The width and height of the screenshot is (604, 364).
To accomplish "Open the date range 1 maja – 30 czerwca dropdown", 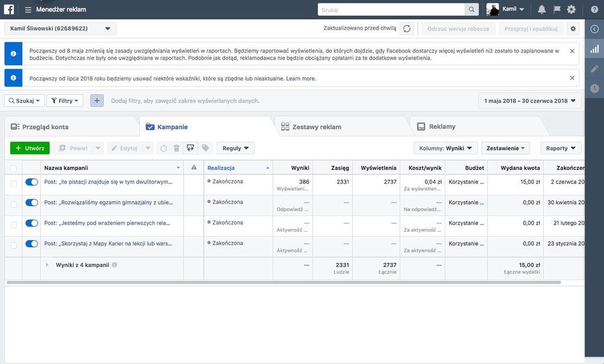I will tap(530, 100).
